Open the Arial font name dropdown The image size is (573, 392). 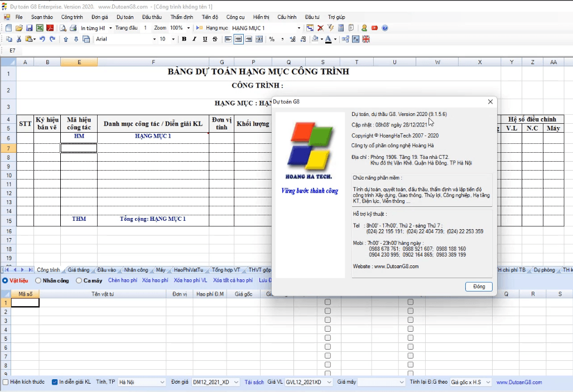tap(155, 39)
